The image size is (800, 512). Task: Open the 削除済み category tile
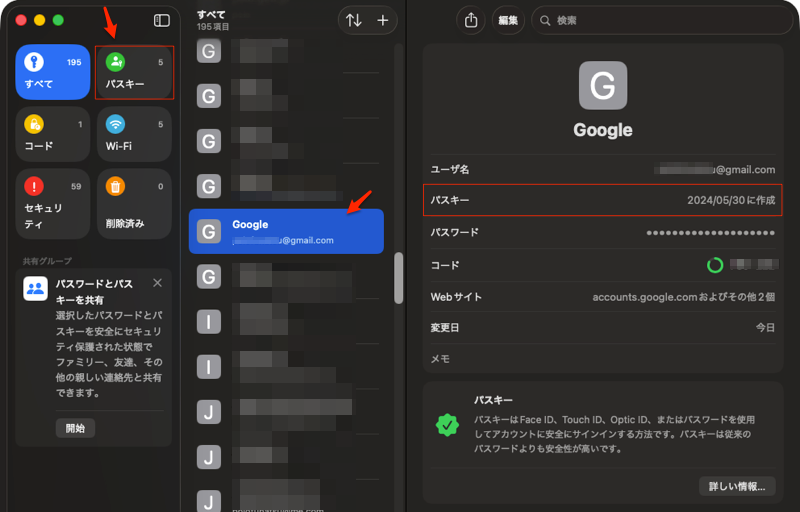pyautogui.click(x=134, y=204)
